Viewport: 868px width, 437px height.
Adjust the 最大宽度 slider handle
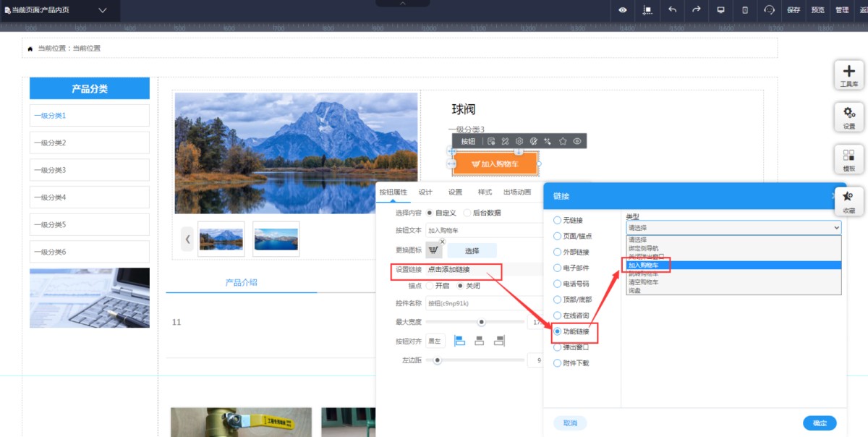(481, 322)
